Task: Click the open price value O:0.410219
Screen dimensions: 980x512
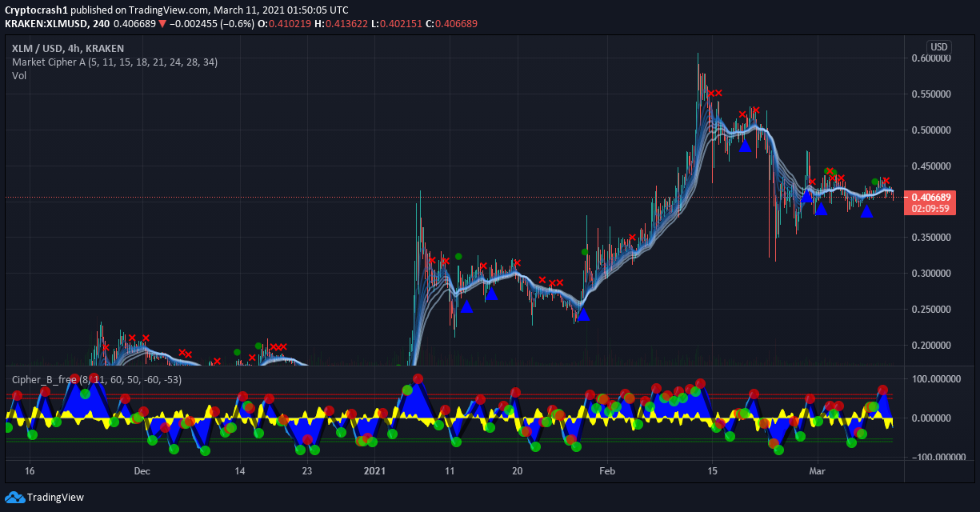Action: pos(284,23)
